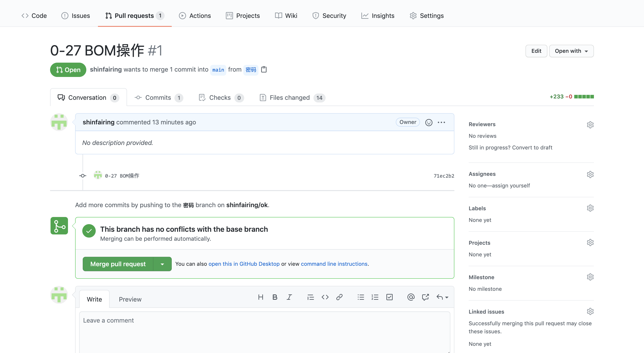Insert a code snippet with toolbar icon
644x353 pixels.
325,297
